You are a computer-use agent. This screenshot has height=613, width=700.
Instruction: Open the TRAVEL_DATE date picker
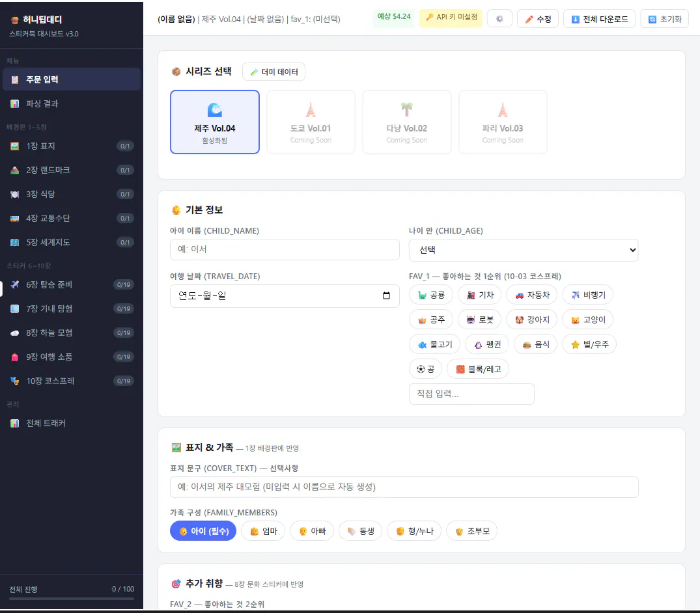coord(285,296)
